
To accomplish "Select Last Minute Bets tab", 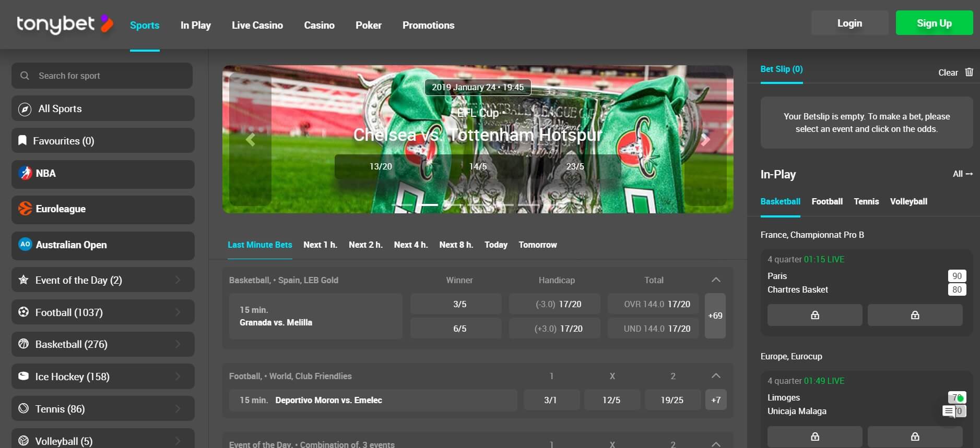I will [x=260, y=245].
